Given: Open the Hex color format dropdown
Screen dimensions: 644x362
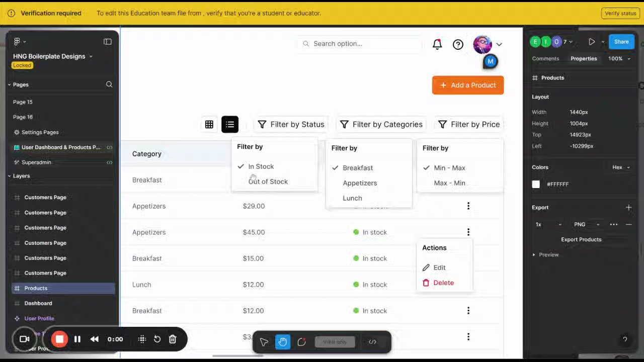Looking at the screenshot, I should (x=621, y=167).
